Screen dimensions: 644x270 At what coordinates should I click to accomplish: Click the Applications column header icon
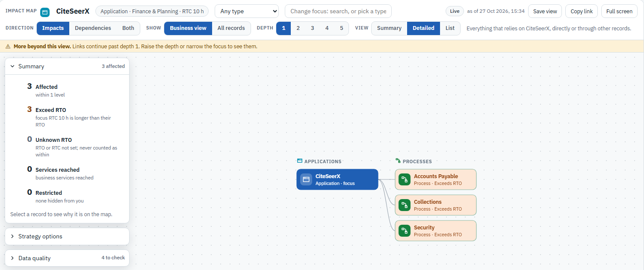300,161
